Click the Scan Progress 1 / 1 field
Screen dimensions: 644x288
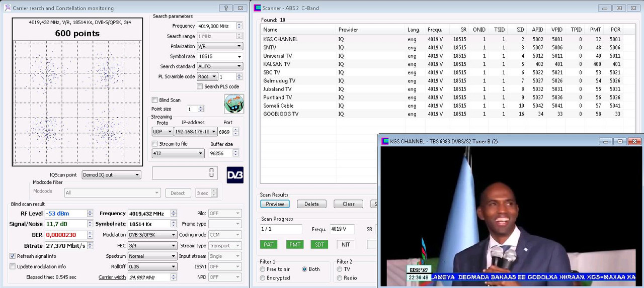tap(281, 229)
